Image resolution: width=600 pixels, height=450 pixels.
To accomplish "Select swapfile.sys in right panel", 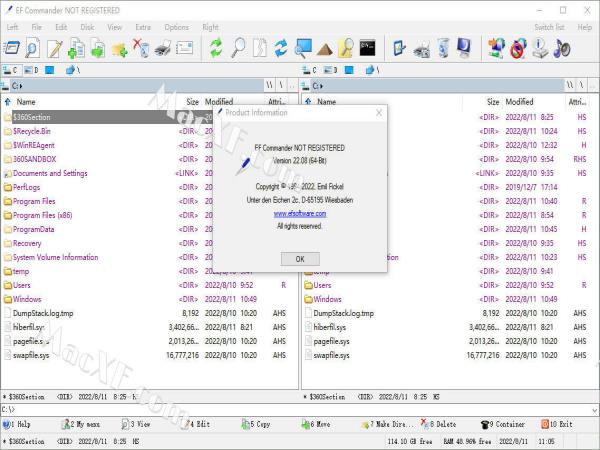I will point(331,355).
